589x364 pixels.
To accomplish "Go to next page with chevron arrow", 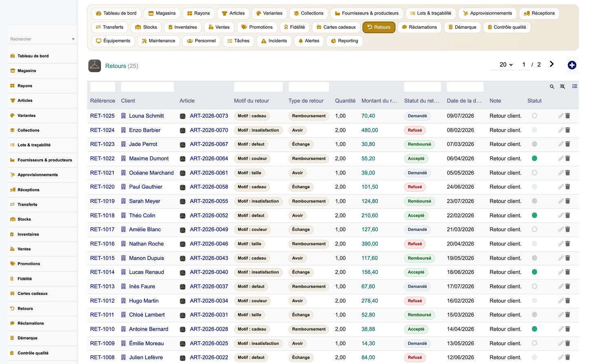I will (x=551, y=64).
